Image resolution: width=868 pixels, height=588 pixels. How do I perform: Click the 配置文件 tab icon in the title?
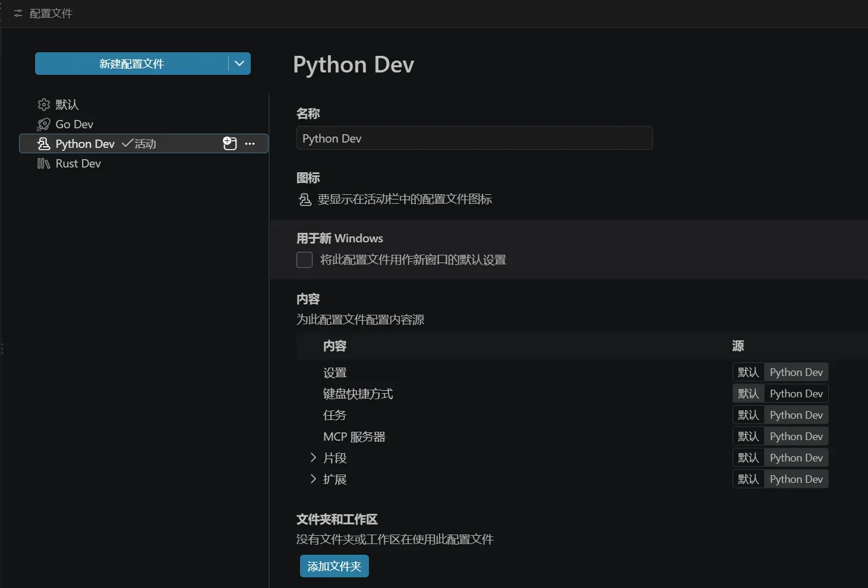pyautogui.click(x=18, y=13)
